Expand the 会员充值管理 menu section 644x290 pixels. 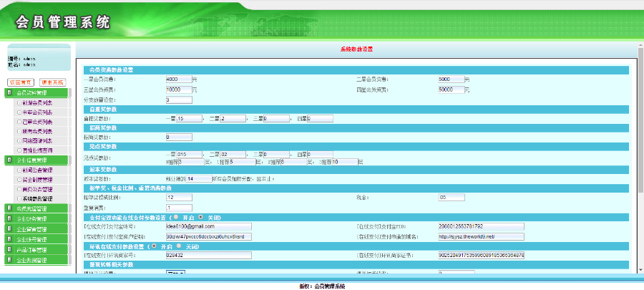(x=38, y=208)
